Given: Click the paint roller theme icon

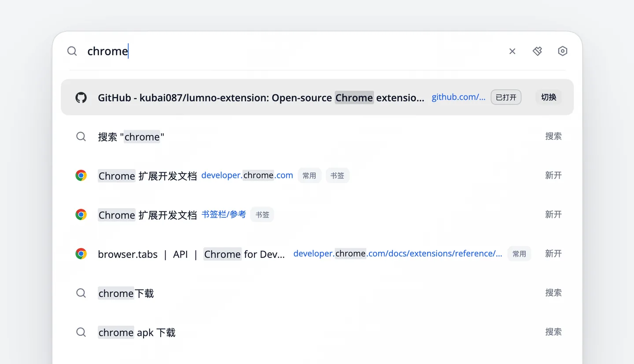Looking at the screenshot, I should [537, 51].
